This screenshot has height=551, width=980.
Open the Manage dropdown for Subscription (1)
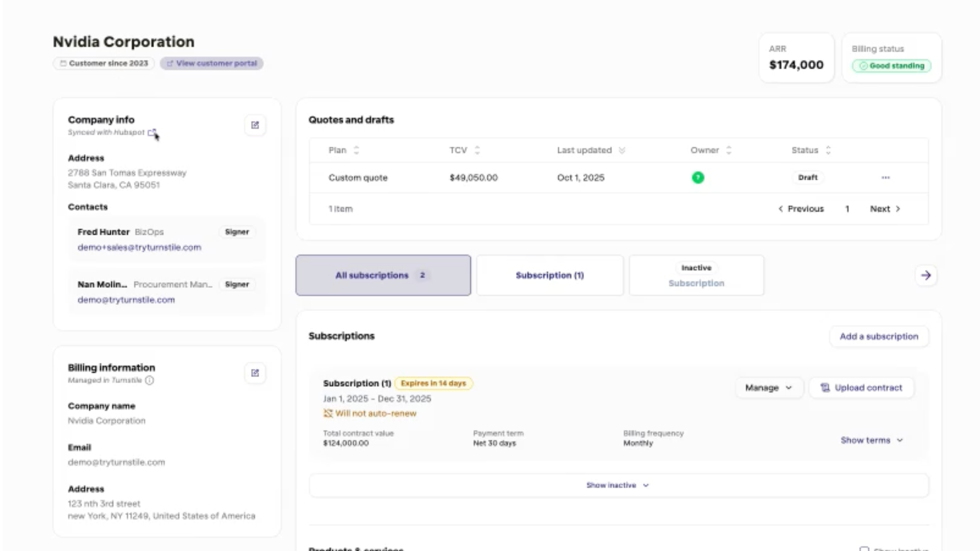(x=769, y=388)
